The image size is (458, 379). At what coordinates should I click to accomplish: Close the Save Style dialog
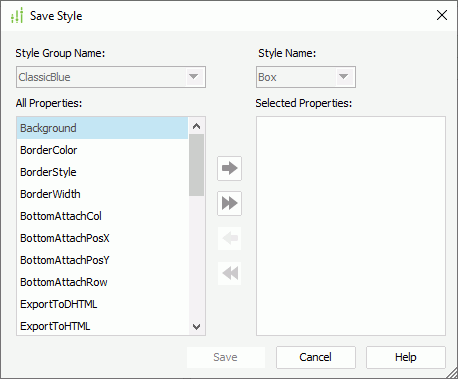(x=442, y=15)
